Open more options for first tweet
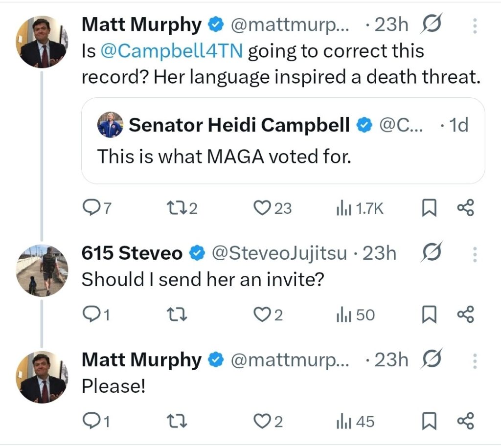Screen dimensions: 501x448 point(475,25)
